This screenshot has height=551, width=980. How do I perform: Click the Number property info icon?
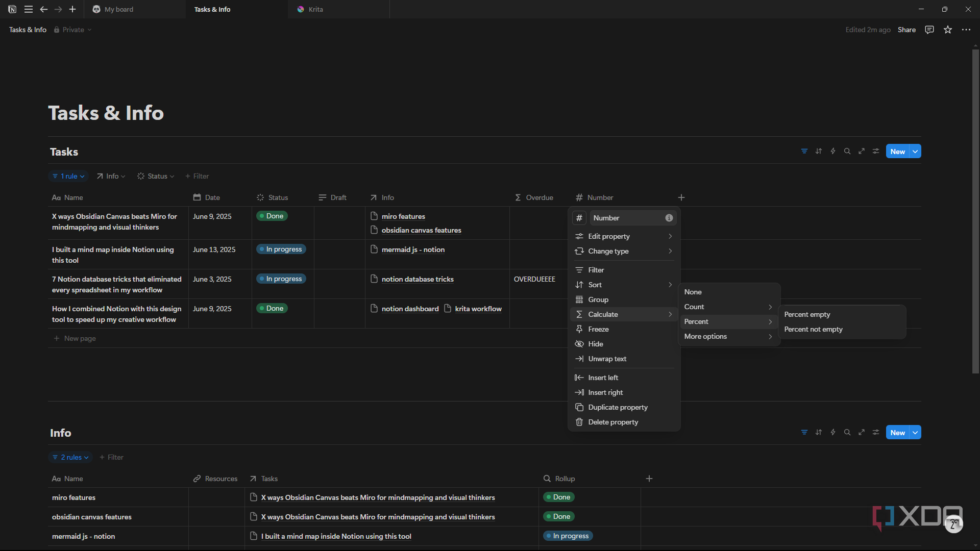coord(669,218)
